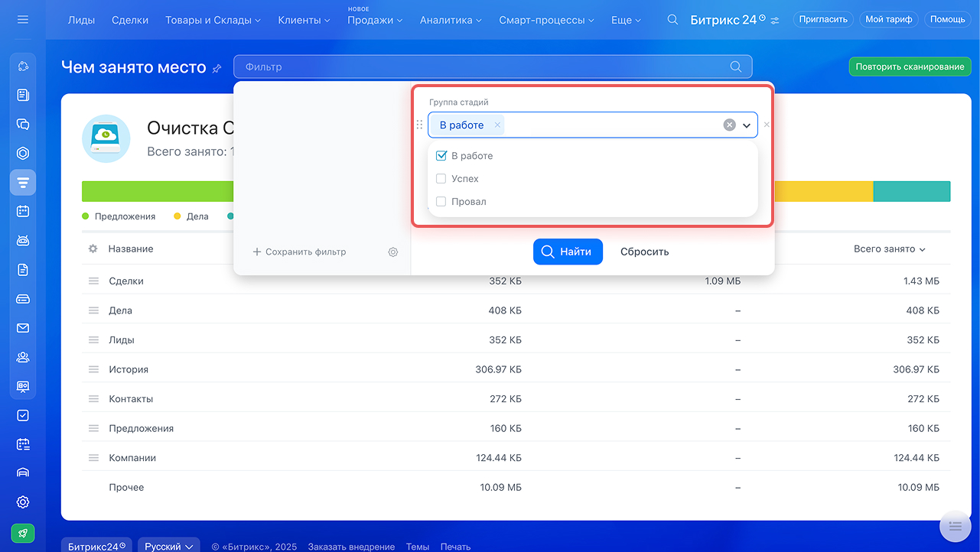Screen dimensions: 980x552
Task: Click the green segment of usage bar
Action: 158,191
